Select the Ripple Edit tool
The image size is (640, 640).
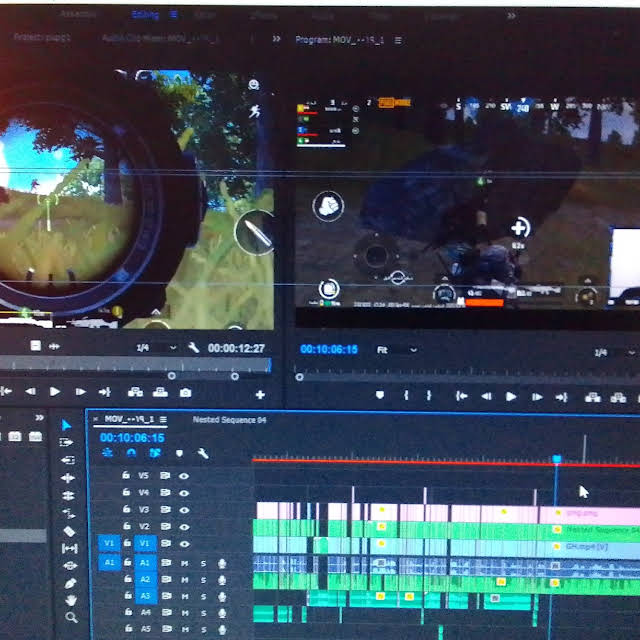coord(67,460)
